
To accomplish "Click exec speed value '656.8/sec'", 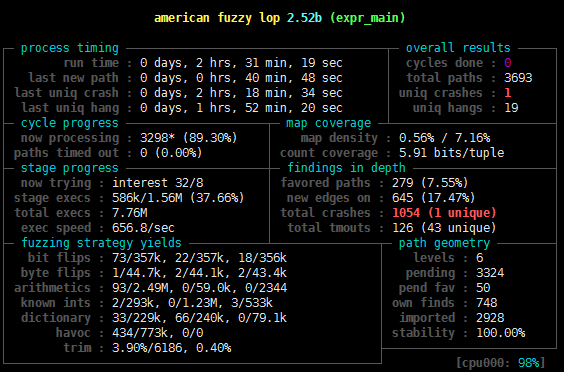I will pyautogui.click(x=143, y=228).
